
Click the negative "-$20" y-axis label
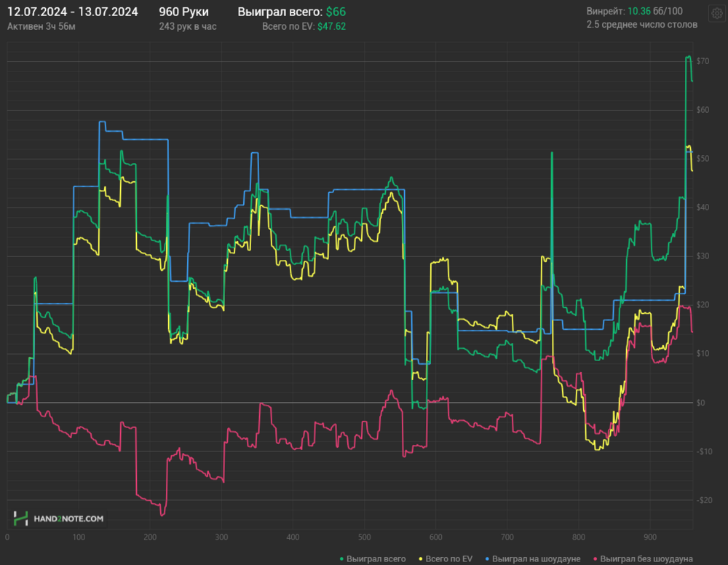click(704, 500)
